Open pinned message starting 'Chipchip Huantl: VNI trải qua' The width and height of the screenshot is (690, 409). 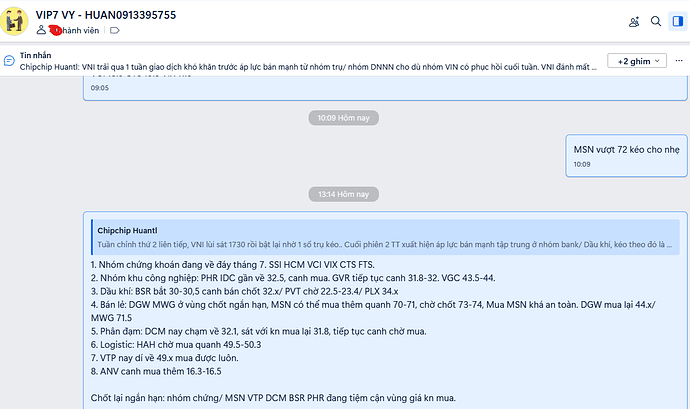tap(308, 67)
